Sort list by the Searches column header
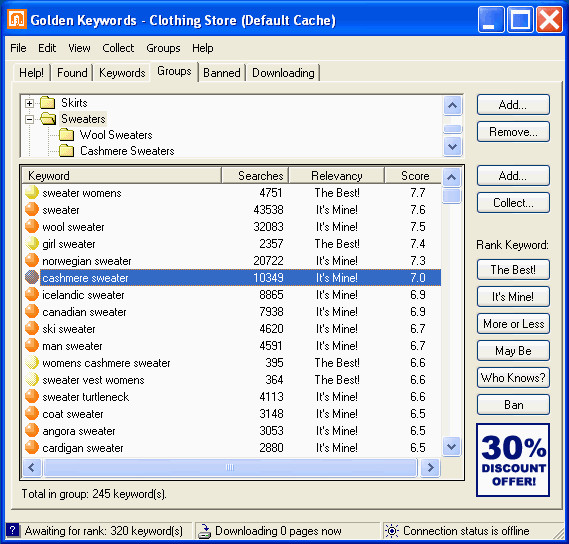This screenshot has width=569, height=544. 255,176
